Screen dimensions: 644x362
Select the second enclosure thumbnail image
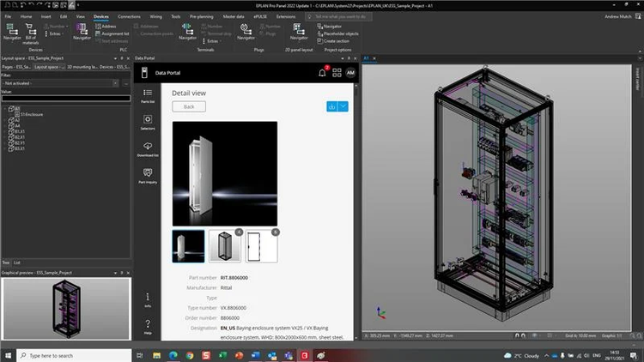pos(226,245)
